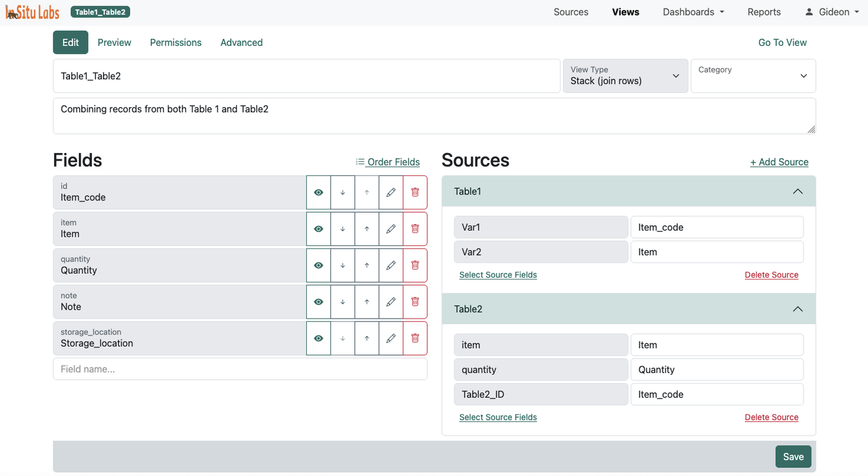The width and height of the screenshot is (868, 476).
Task: Click the Save button
Action: pyautogui.click(x=793, y=456)
